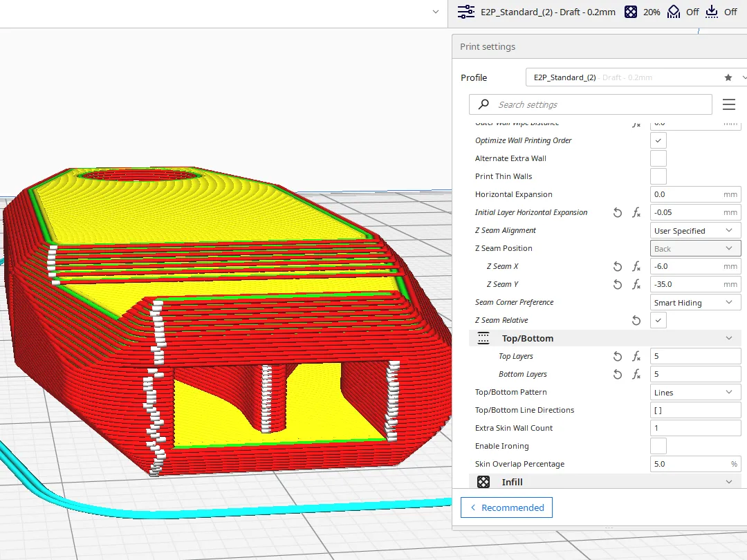Open the Z Seam Alignment dropdown
The height and width of the screenshot is (560, 747).
coord(695,230)
